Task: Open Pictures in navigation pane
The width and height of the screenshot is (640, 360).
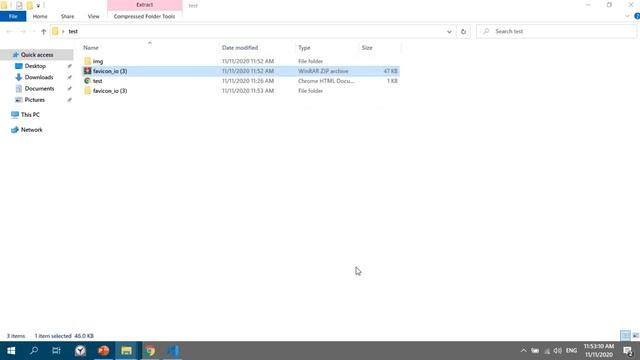Action: 35,100
